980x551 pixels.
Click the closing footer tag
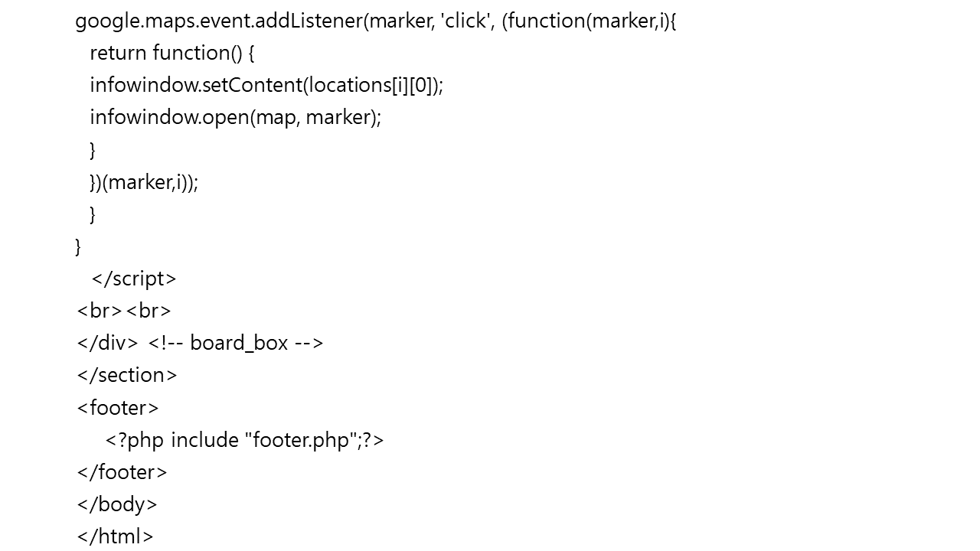122,473
